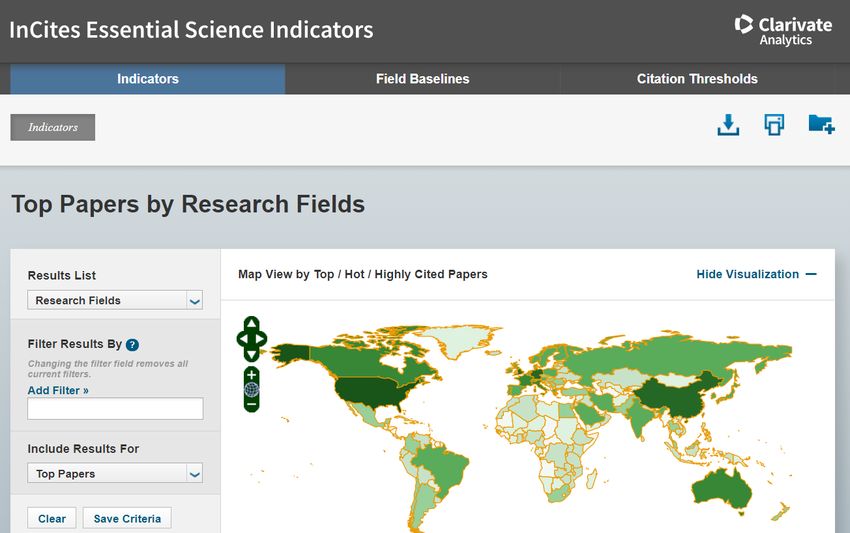Screen dimensions: 850x533
Task: Pan the map right with the arrow
Action: click(x=261, y=339)
